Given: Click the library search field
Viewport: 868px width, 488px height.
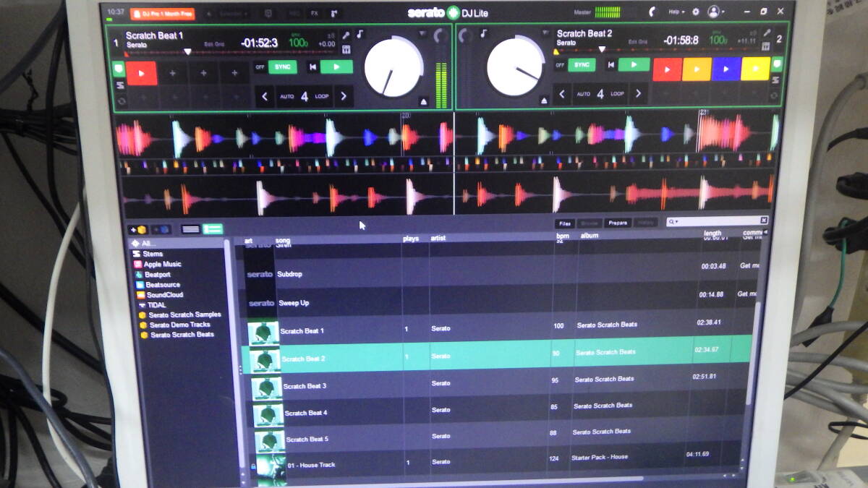Looking at the screenshot, I should click(716, 221).
